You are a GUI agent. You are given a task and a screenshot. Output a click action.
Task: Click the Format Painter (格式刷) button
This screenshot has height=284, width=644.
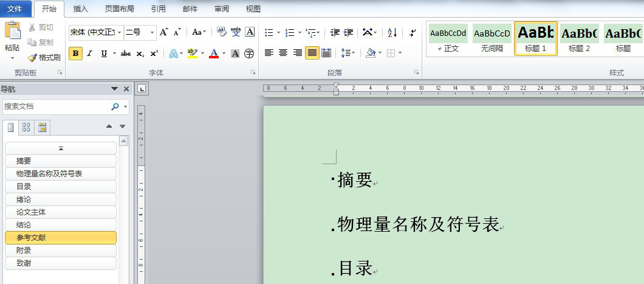[44, 57]
